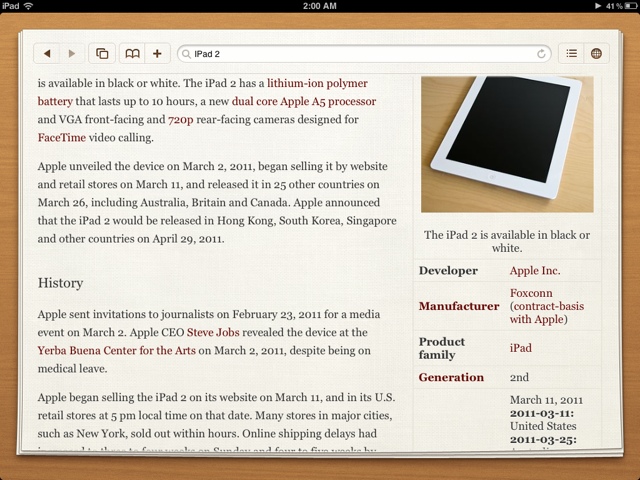Tap the '2011-03-25:' bold date

click(543, 440)
